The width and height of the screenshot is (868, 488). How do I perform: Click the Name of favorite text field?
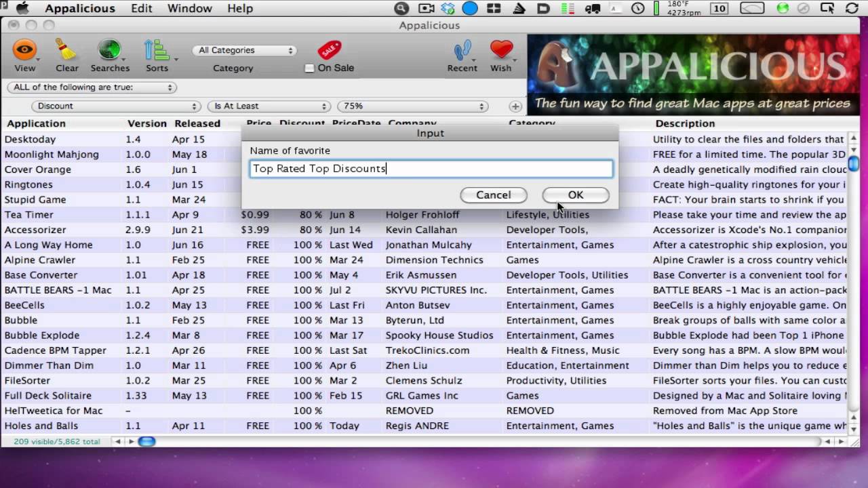coord(431,169)
